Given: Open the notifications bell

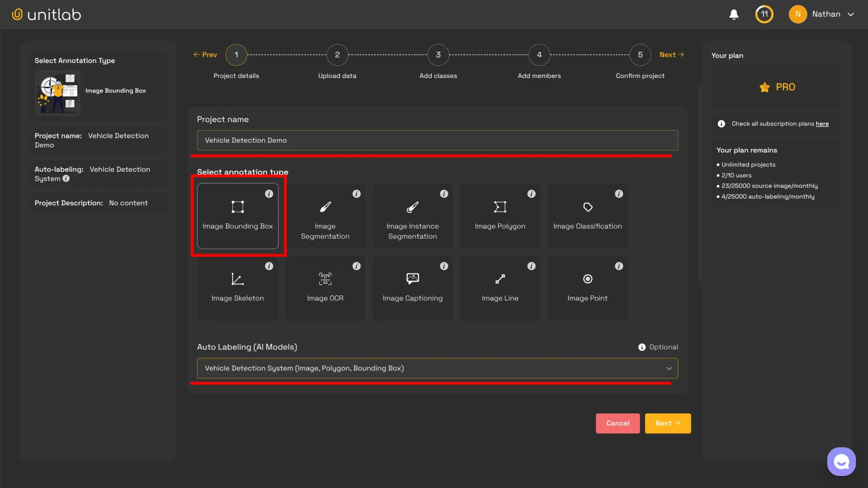Looking at the screenshot, I should (734, 14).
